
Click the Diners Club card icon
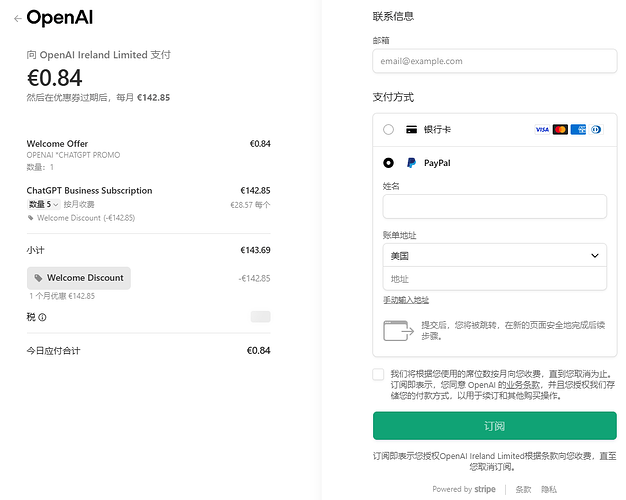596,129
